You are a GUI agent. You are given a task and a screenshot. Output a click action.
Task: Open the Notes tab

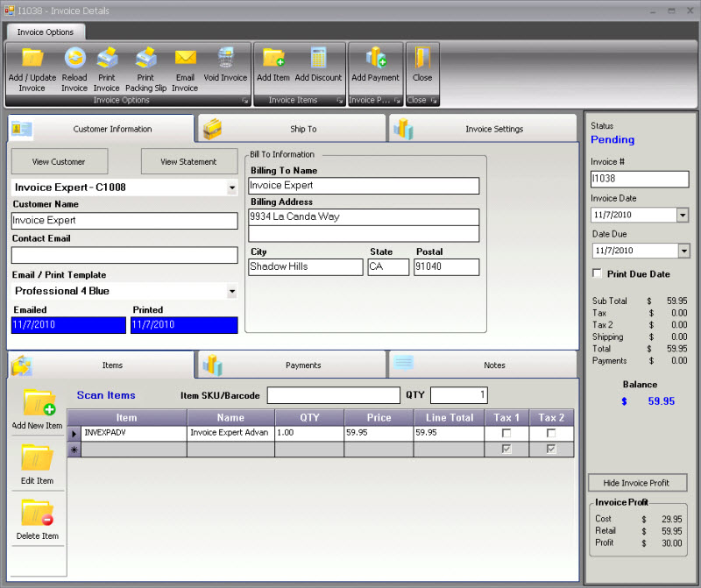483,365
